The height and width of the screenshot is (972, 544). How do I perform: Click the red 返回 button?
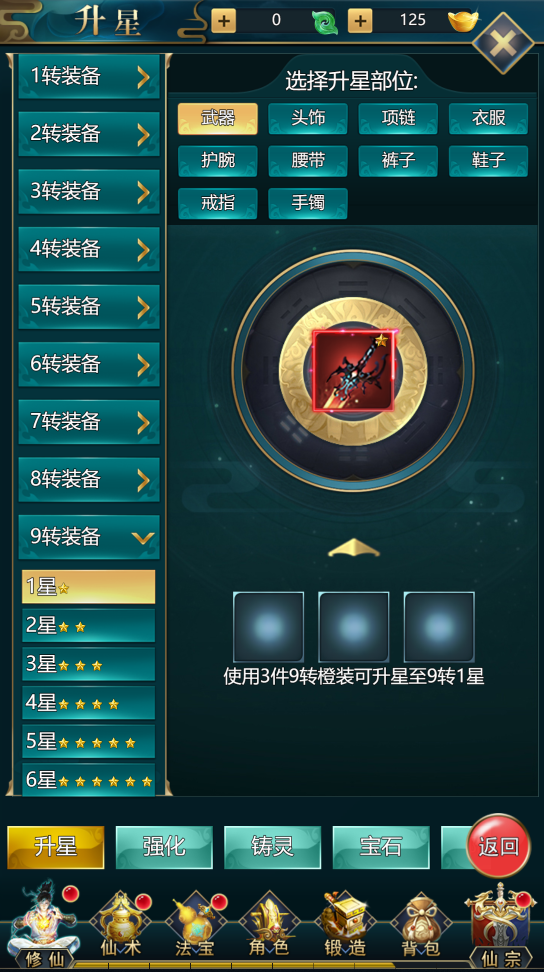(x=499, y=846)
